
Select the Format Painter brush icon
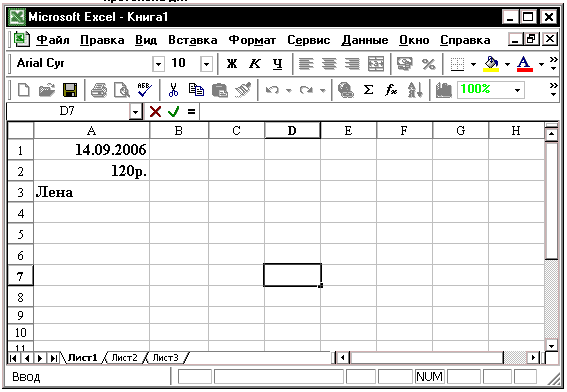(x=243, y=90)
